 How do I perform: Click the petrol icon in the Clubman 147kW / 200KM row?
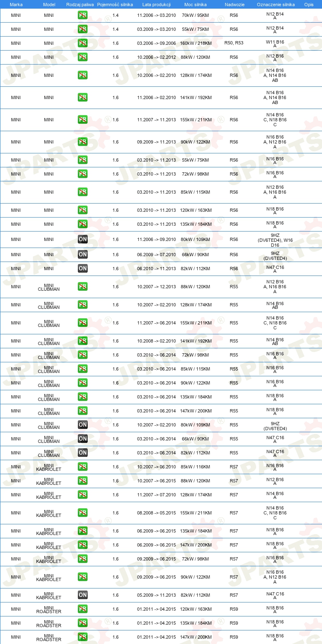tap(82, 411)
